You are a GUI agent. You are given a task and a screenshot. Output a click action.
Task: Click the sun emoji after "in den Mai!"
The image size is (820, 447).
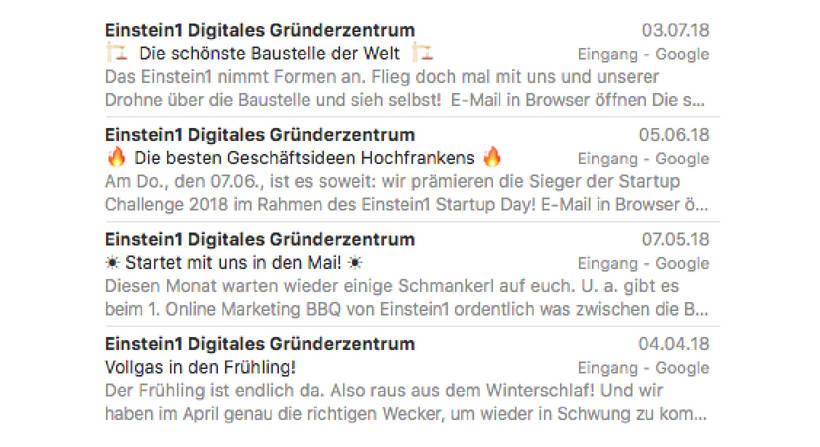pyautogui.click(x=354, y=263)
